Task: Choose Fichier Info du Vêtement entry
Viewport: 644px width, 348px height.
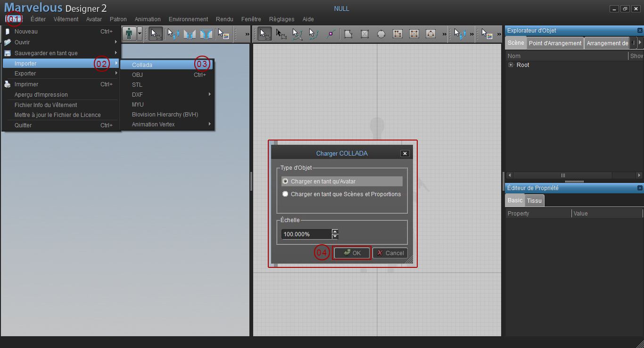Action: tap(61, 105)
